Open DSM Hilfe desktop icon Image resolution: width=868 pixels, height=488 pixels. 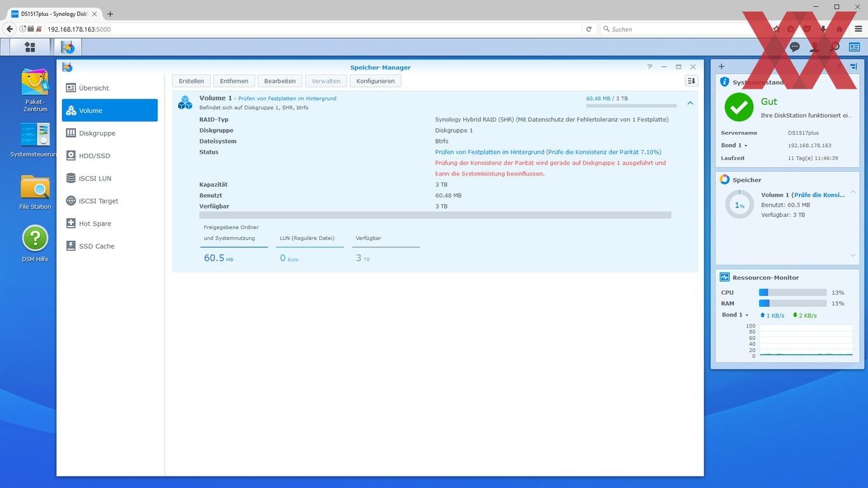(x=35, y=244)
